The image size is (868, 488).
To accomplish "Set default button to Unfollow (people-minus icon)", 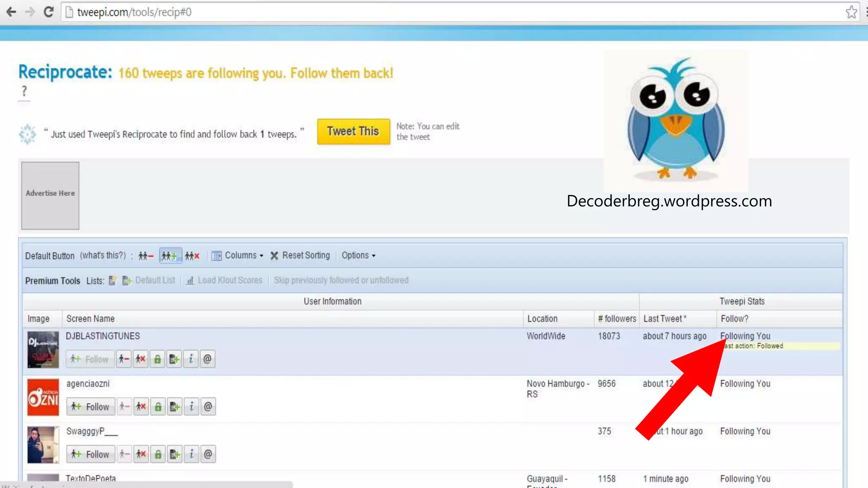I will (146, 256).
